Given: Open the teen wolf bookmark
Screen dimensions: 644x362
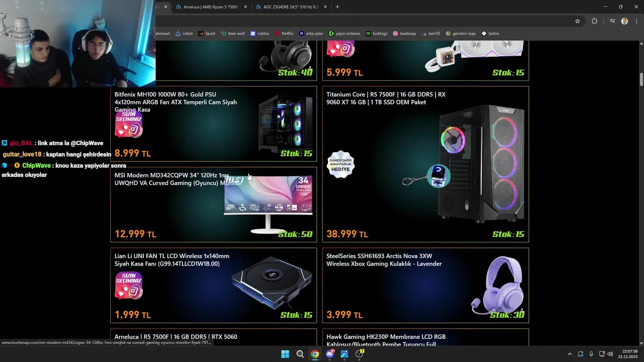Looking at the screenshot, I should point(232,34).
